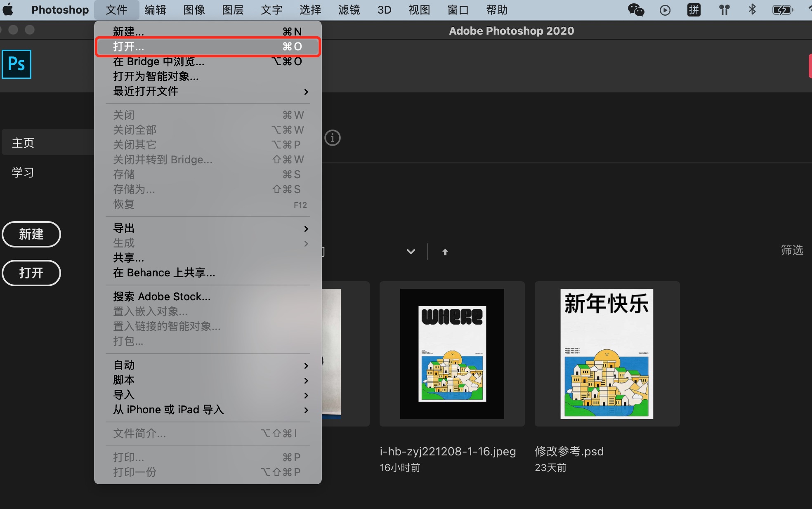Click the 新建 button in the sidebar

(x=31, y=234)
